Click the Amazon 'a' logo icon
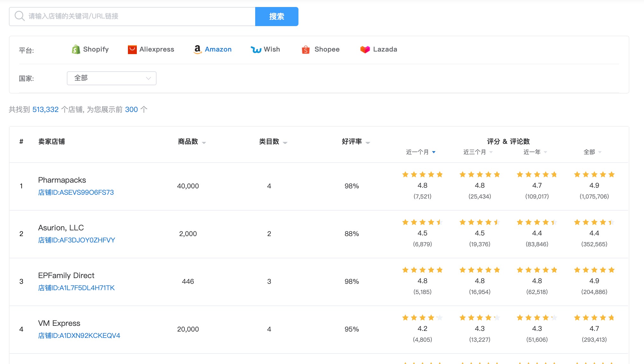Image resolution: width=644 pixels, height=364 pixels. (x=198, y=49)
